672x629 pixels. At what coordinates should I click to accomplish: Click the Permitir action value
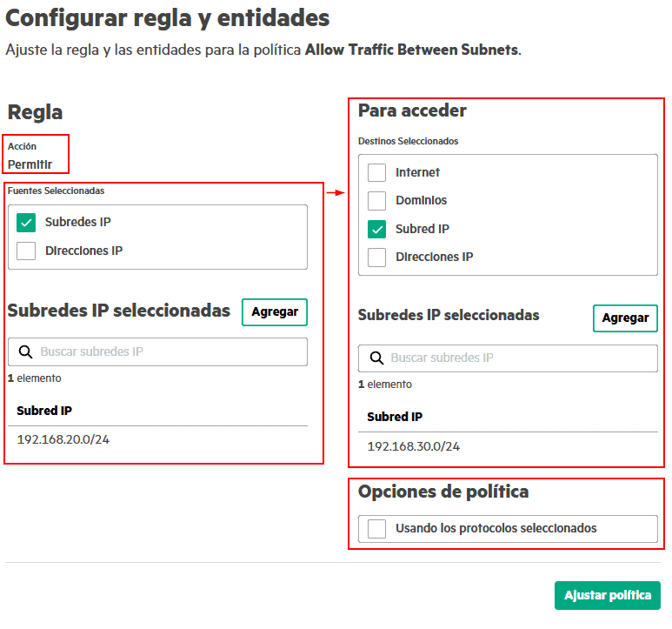point(30,164)
